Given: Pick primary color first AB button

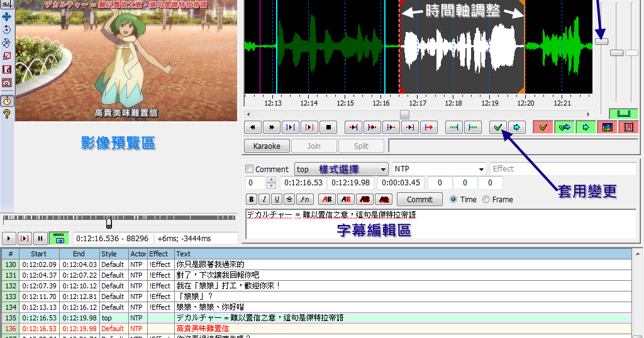Looking at the screenshot, I should (327, 199).
